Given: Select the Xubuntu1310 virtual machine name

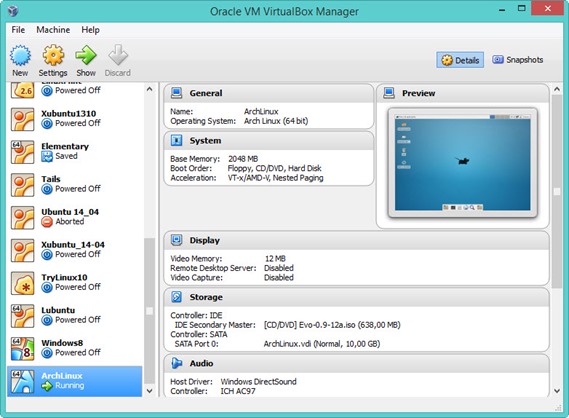Looking at the screenshot, I should [x=69, y=114].
